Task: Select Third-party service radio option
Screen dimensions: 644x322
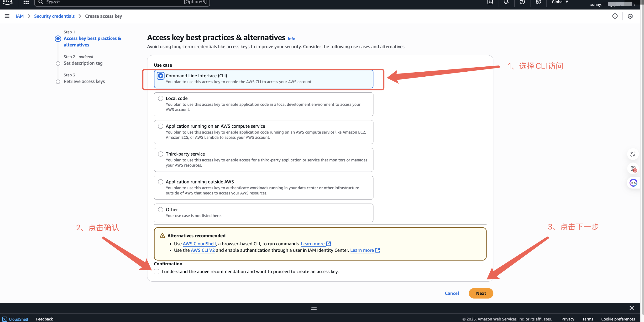Action: 160,154
